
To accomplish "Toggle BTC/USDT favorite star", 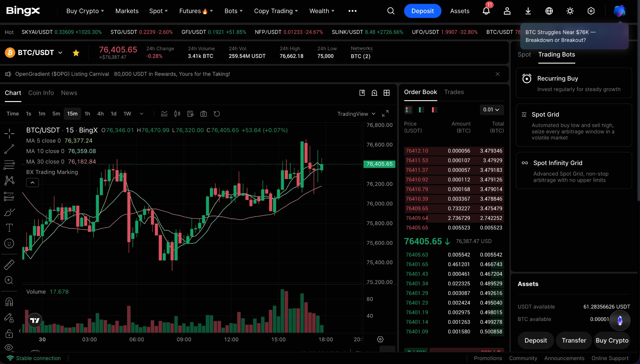I will point(76,53).
